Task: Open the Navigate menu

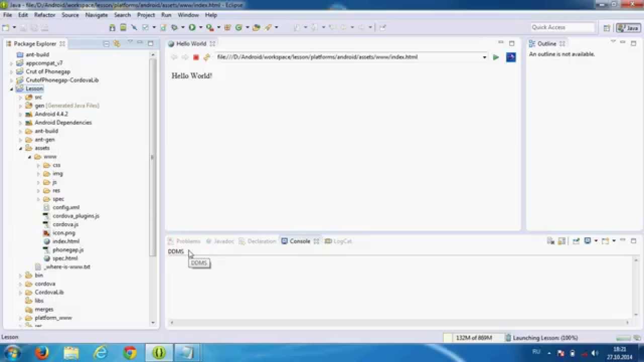Action: [97, 15]
